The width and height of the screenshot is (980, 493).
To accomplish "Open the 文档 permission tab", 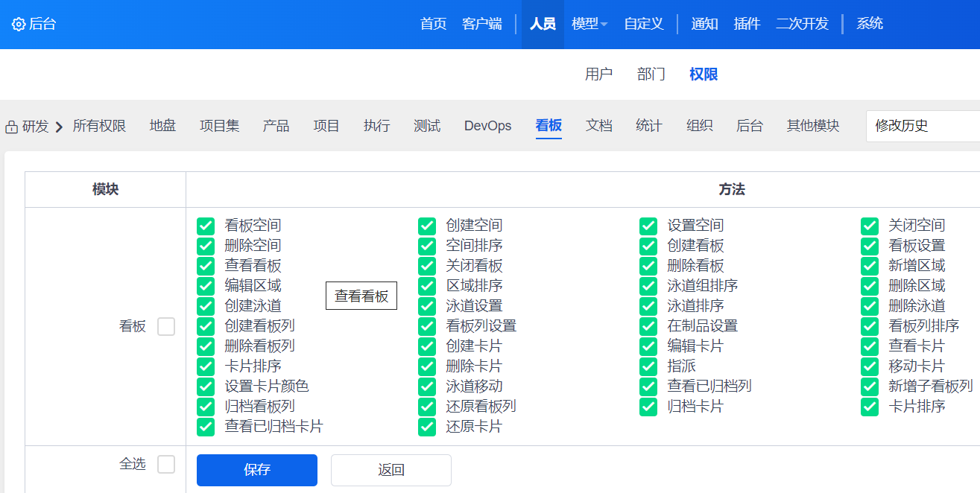I will (x=598, y=126).
